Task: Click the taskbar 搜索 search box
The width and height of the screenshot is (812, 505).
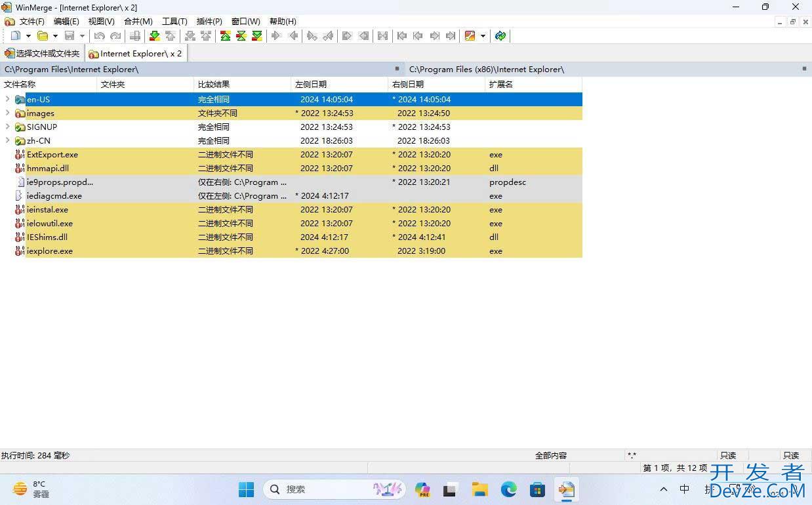Action: point(335,489)
